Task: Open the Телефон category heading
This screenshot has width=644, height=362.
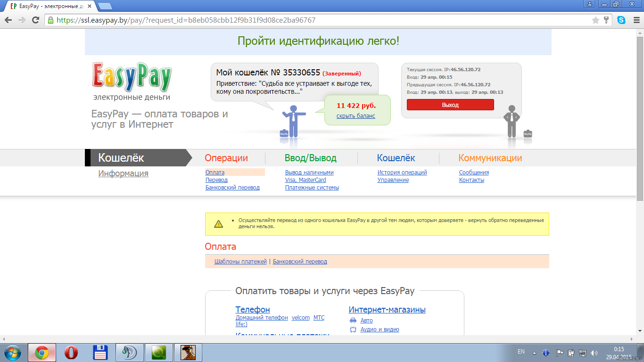Action: 253,310
